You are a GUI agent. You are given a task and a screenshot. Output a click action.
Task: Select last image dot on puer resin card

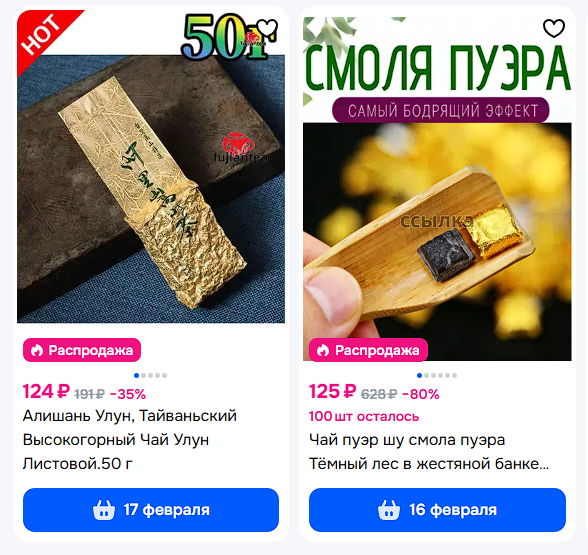coord(454,375)
